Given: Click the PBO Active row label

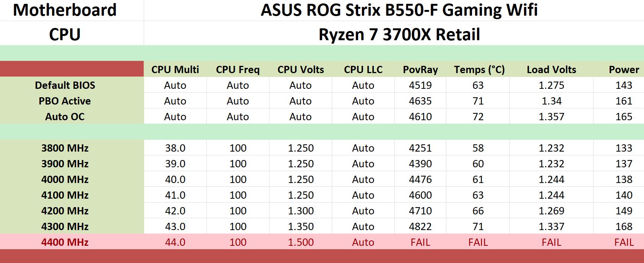Looking at the screenshot, I should click(65, 101).
